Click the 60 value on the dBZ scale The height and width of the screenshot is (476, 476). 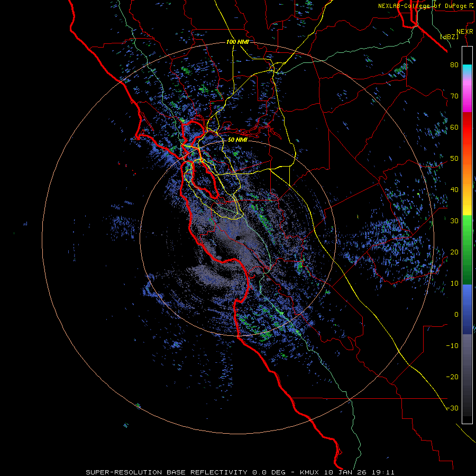click(454, 127)
